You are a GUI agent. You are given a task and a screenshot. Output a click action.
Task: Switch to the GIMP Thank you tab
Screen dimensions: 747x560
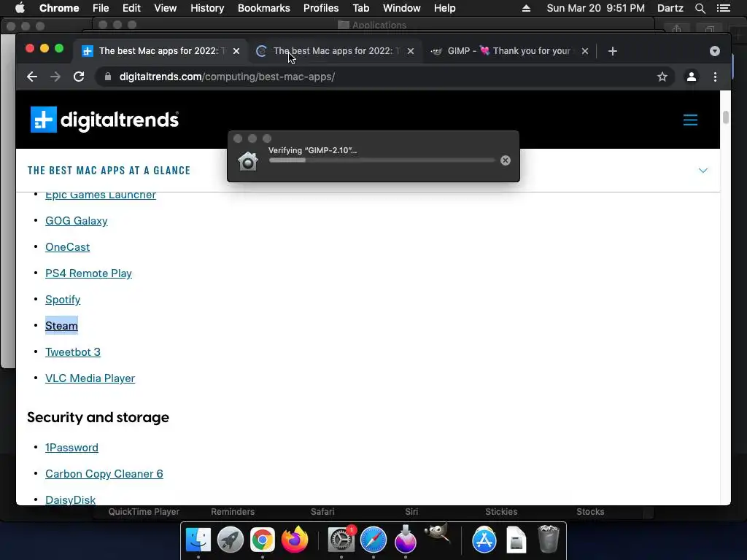[508, 51]
